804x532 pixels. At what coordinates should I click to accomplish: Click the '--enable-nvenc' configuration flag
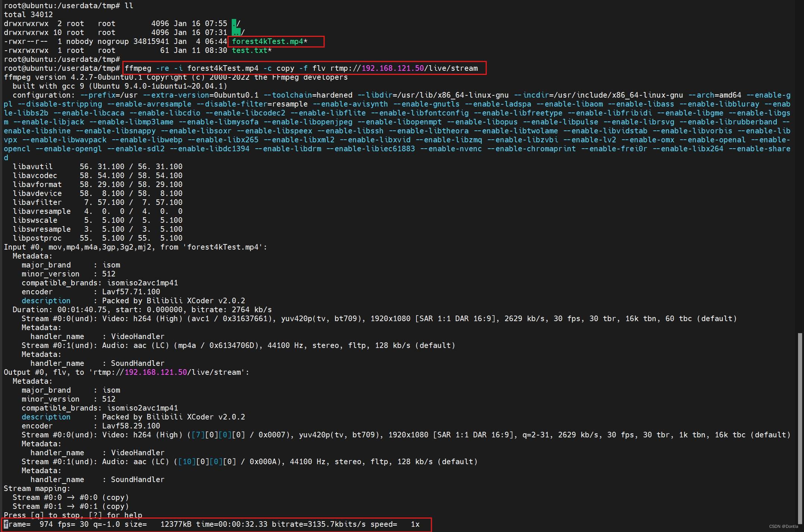[x=451, y=149]
